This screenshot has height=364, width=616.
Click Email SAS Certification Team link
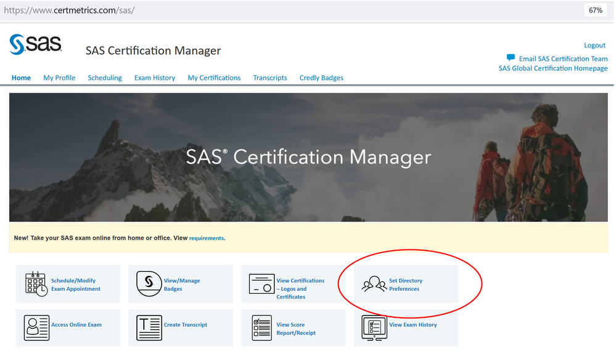[x=564, y=59]
